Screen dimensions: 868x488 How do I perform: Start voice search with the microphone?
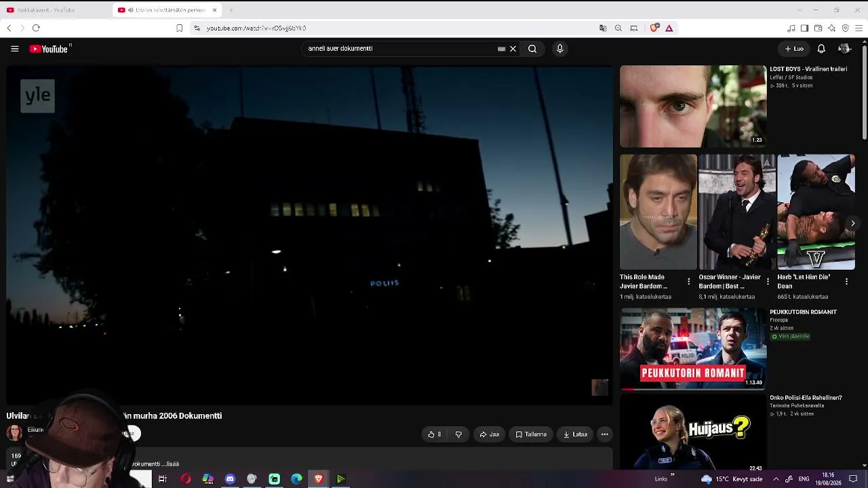click(559, 49)
